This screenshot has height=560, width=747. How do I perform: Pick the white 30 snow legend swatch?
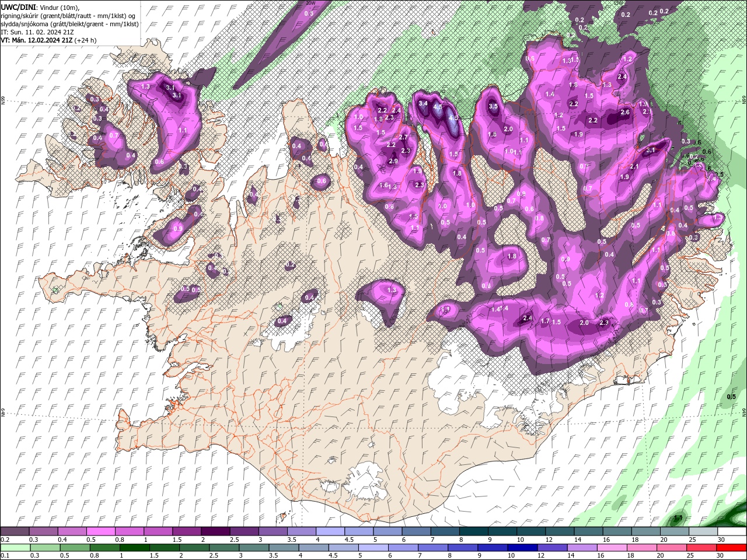coord(732,531)
